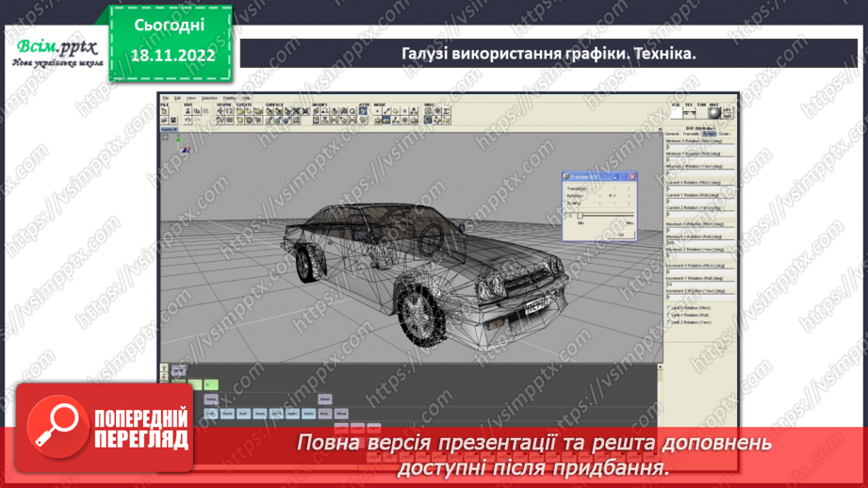The image size is (868, 488).
Task: Enable Limit Z Rotation (Yaw) checkbox
Action: click(x=669, y=321)
